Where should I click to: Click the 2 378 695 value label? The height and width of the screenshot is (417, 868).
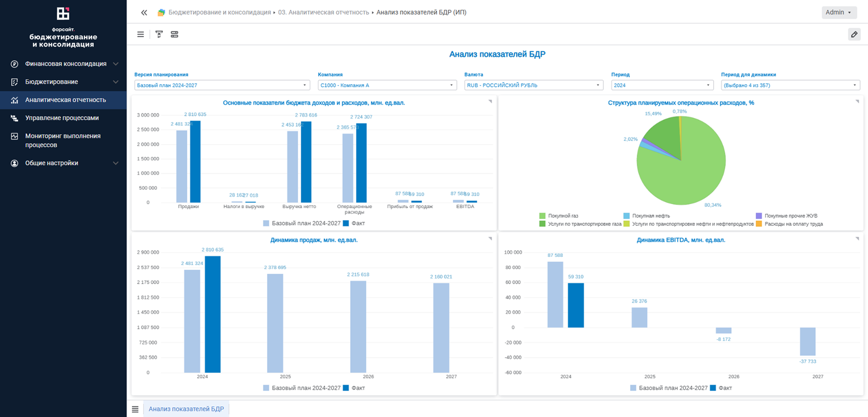coord(275,267)
